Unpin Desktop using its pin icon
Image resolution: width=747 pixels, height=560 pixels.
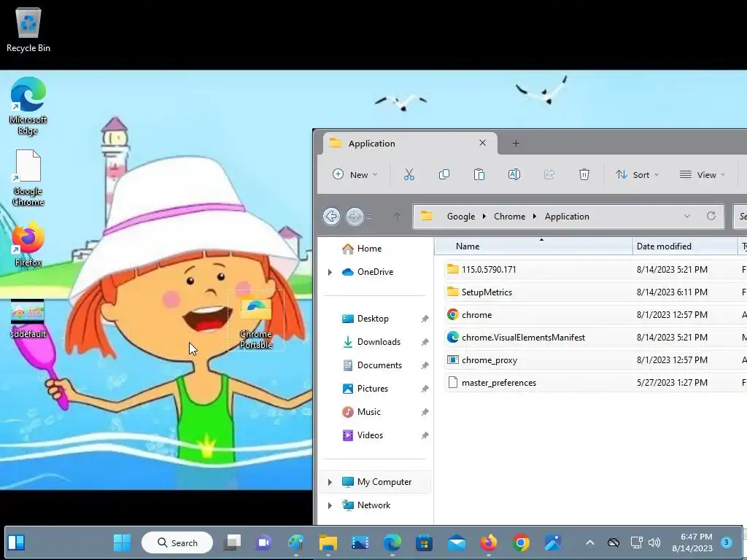point(425,319)
